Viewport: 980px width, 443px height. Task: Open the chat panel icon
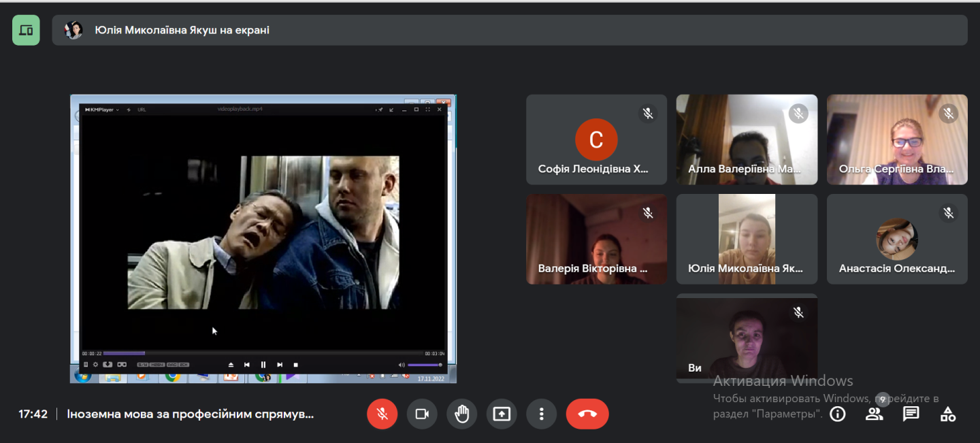[911, 414]
